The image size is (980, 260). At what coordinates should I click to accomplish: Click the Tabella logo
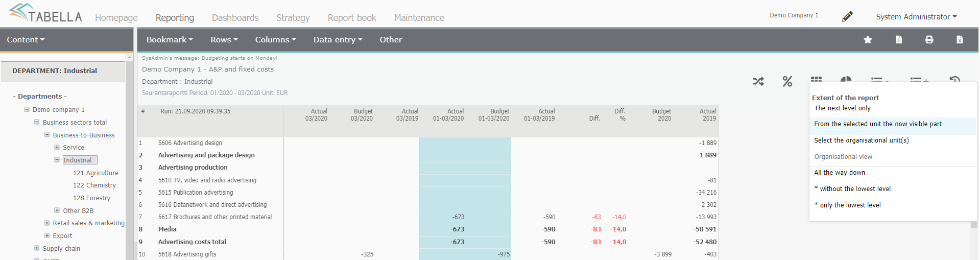point(46,13)
